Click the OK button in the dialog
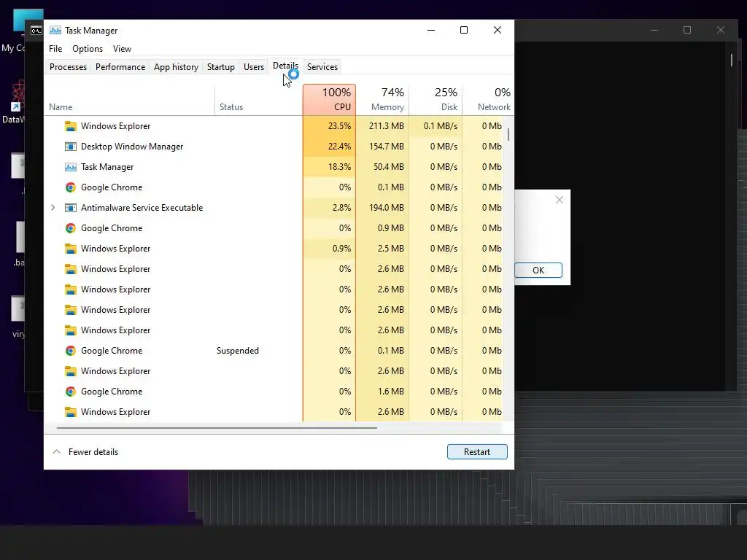Image resolution: width=747 pixels, height=560 pixels. (538, 271)
